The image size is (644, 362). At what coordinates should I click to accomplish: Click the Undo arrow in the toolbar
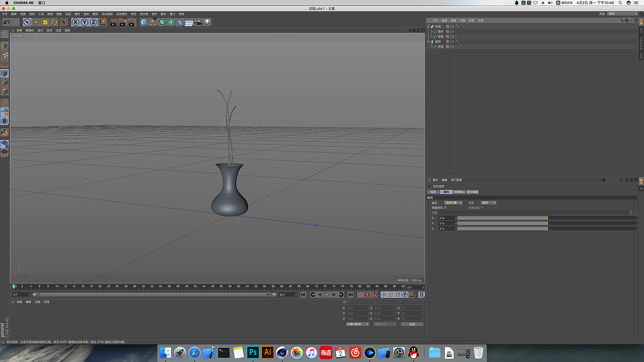click(x=7, y=22)
